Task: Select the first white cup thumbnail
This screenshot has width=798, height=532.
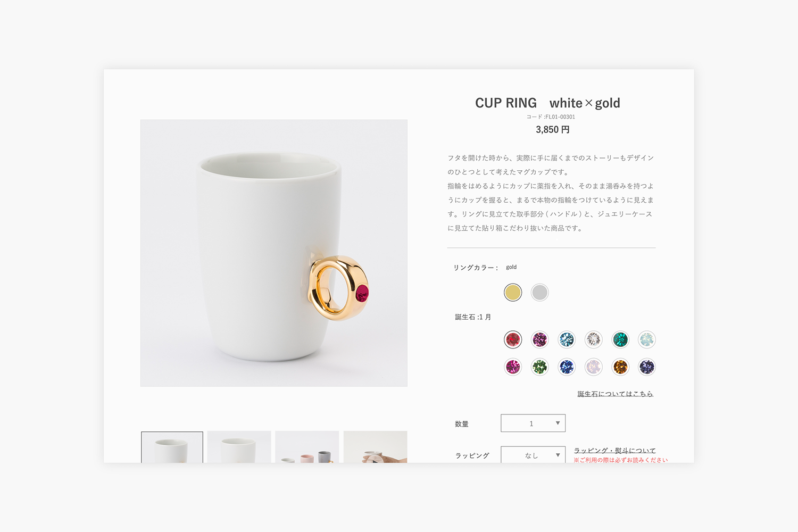Action: [172, 447]
